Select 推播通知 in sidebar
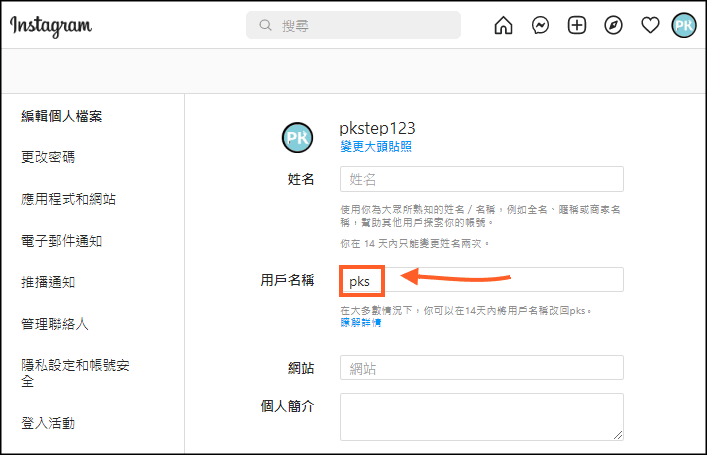This screenshot has height=455, width=707. [48, 282]
